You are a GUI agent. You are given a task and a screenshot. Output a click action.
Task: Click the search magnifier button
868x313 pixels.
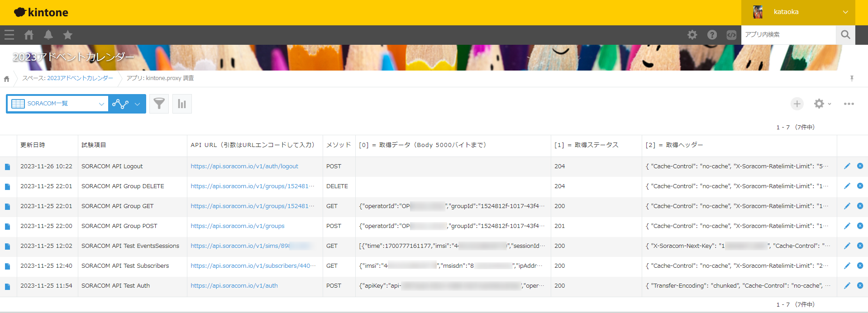point(845,35)
